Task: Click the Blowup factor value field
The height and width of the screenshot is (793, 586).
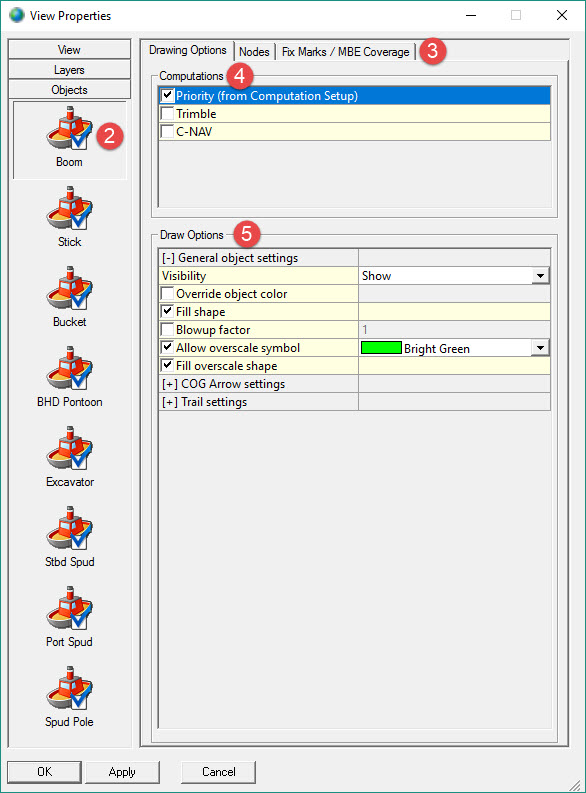Action: 454,330
